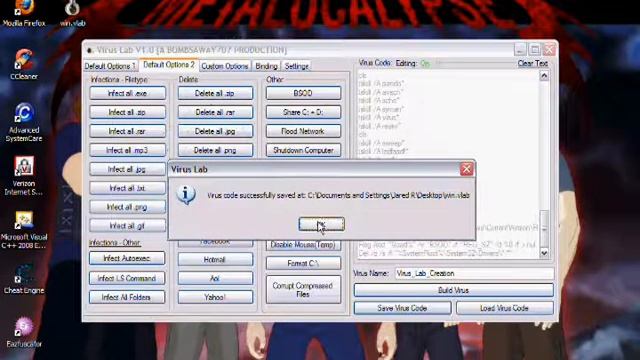Open the Cheat Engine desktop shortcut

[x=24, y=279]
